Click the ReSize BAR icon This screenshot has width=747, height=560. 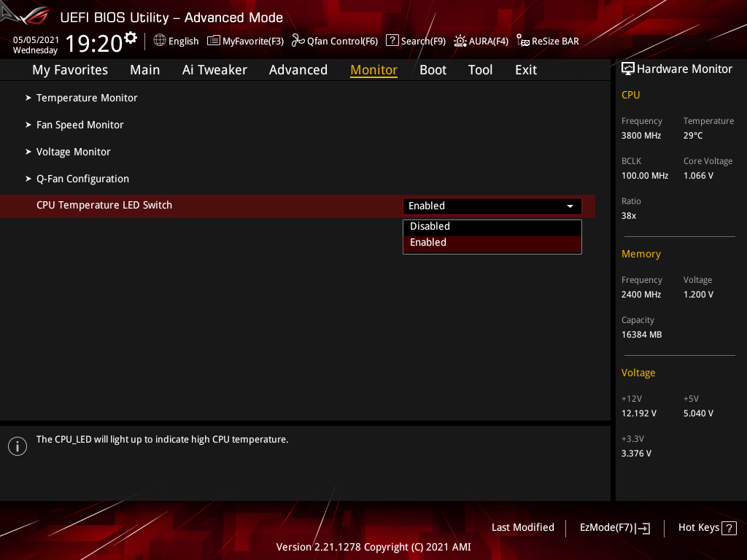tap(522, 41)
